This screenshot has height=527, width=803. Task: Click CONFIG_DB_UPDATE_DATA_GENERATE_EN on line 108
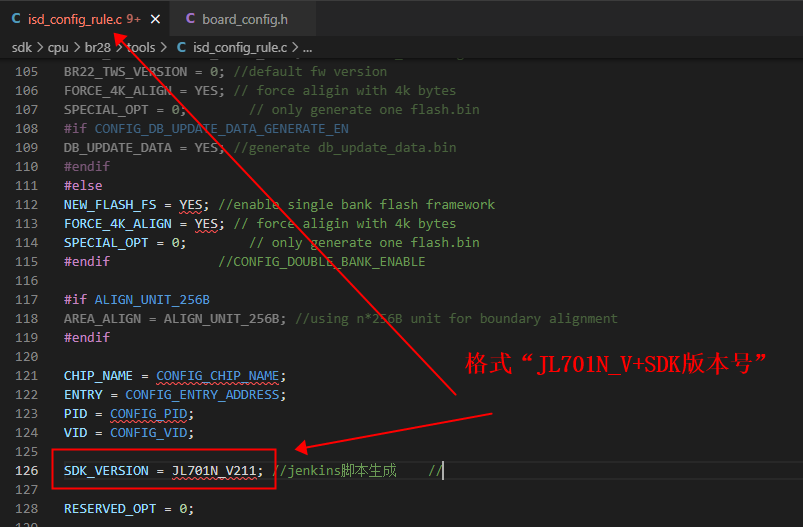click(221, 129)
